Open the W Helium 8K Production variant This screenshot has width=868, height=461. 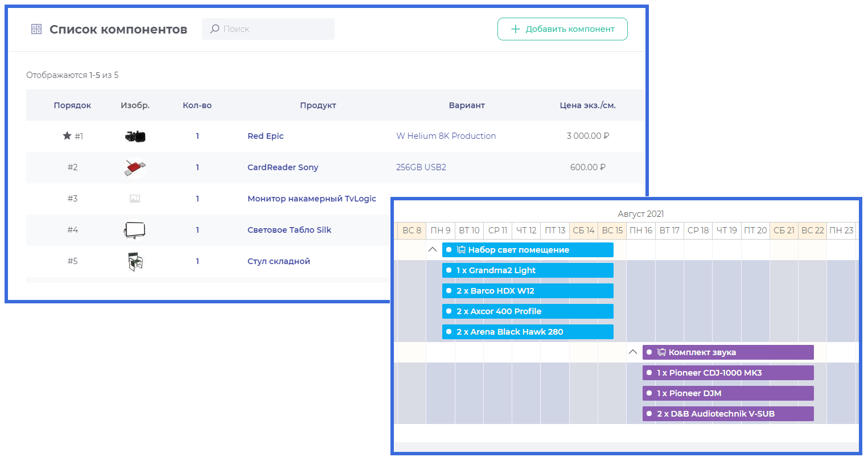pyautogui.click(x=446, y=136)
